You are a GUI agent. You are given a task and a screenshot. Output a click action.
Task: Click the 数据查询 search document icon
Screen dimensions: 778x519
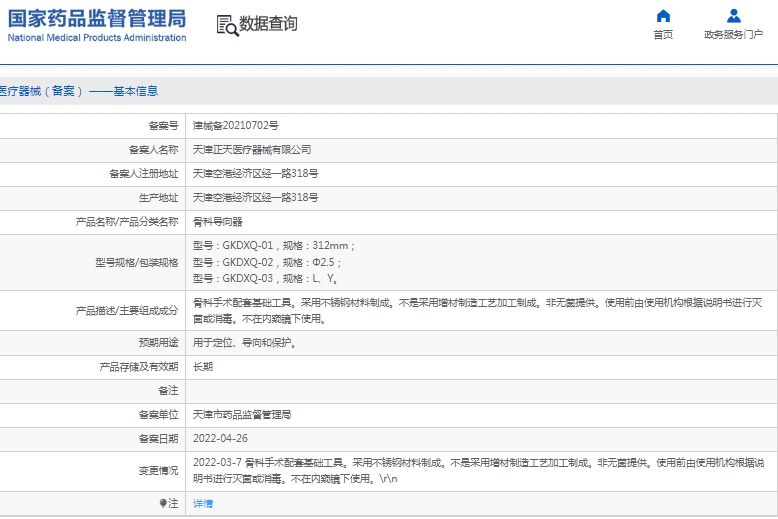pos(227,25)
